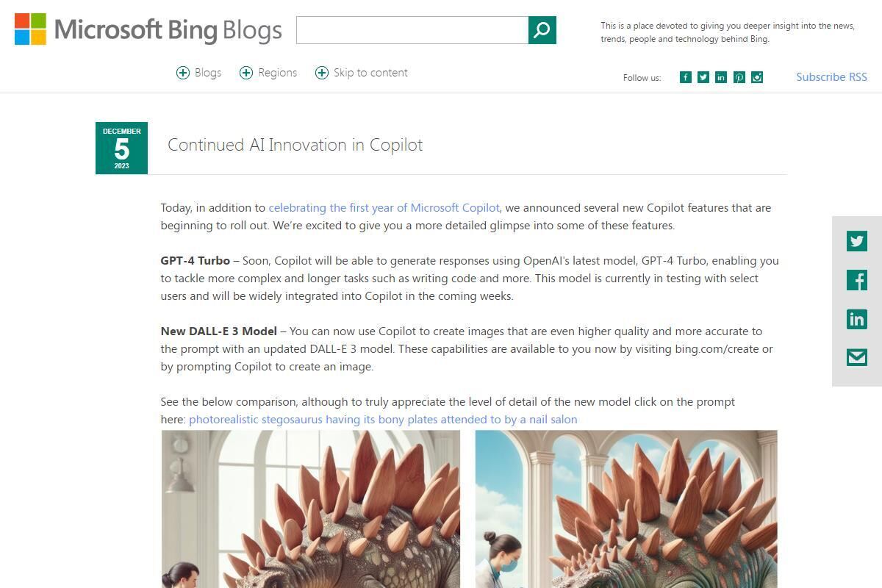Open LinkedIn icon in Follow us row
The image size is (882, 588).
click(x=721, y=77)
